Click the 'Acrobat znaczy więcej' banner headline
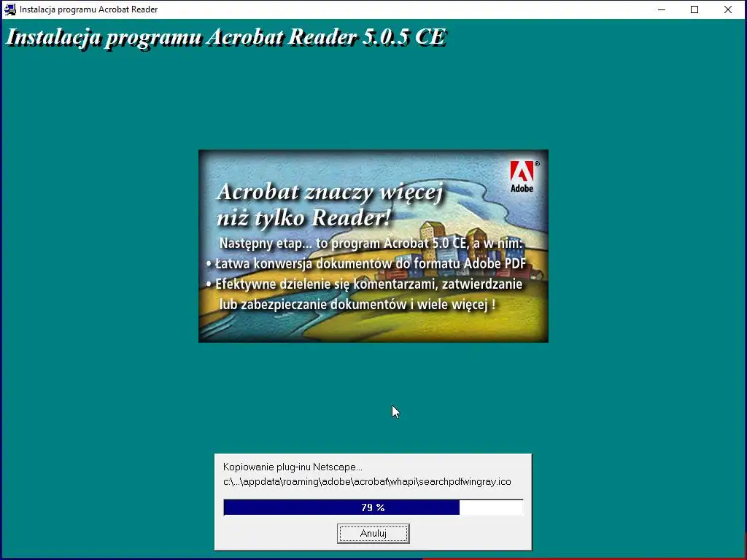 click(x=330, y=192)
